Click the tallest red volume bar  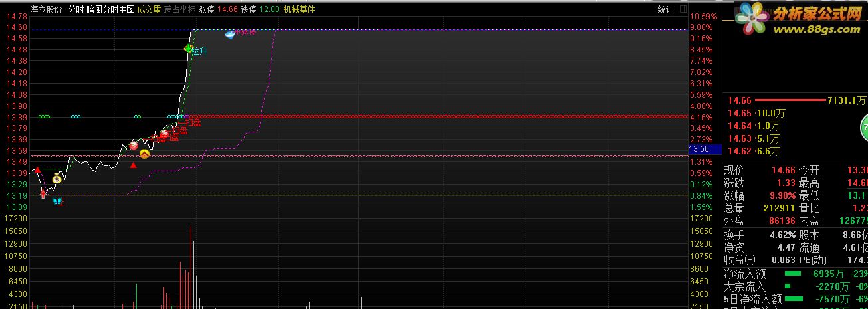click(x=191, y=268)
